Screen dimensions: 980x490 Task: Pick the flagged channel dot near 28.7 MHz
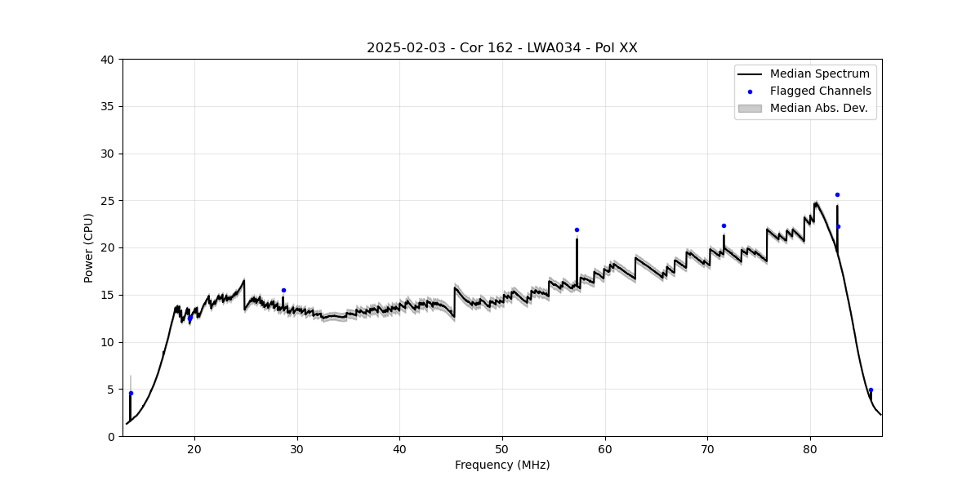coord(283,290)
